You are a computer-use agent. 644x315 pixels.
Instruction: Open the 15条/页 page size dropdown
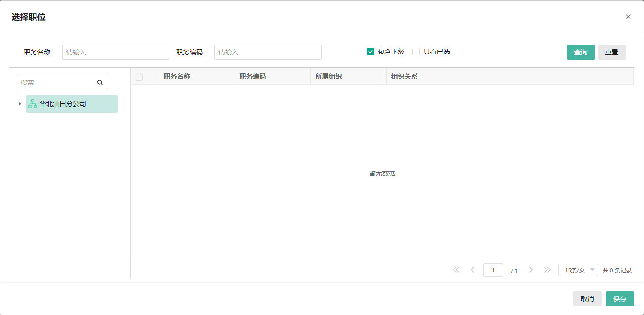point(578,270)
